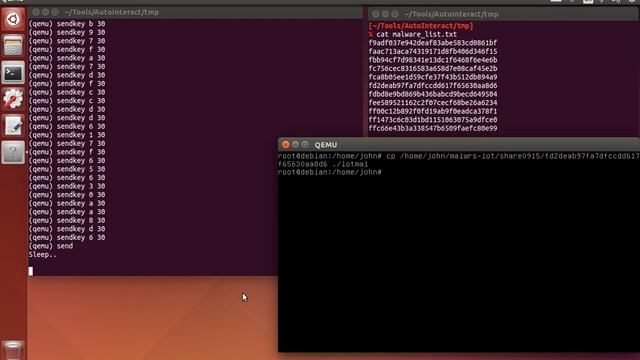Select hash starting with fee589521162
Viewport: 640px width, 360px height.
[433, 103]
